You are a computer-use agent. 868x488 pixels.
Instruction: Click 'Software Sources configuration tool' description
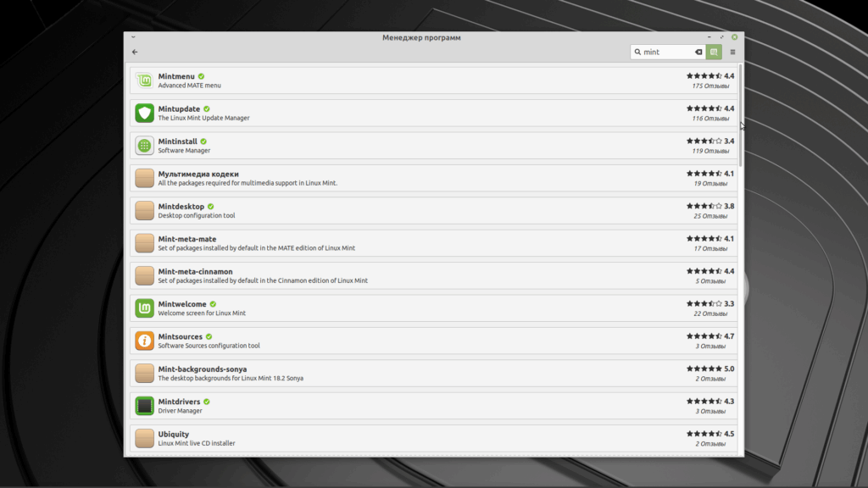point(209,346)
